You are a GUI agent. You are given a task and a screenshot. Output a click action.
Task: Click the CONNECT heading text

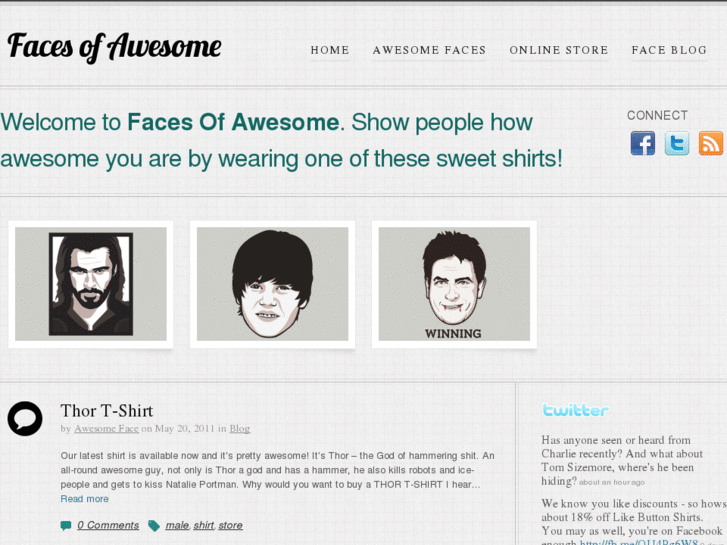pyautogui.click(x=657, y=115)
